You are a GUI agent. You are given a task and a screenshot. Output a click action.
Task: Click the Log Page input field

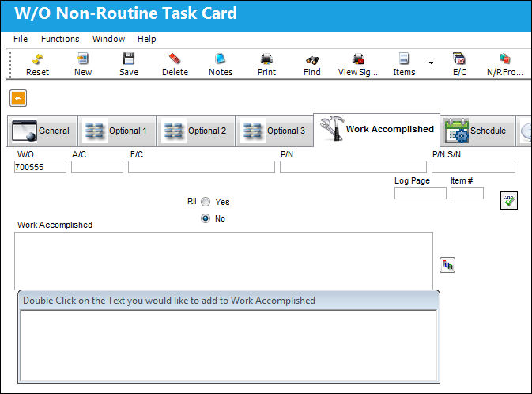pyautogui.click(x=421, y=193)
